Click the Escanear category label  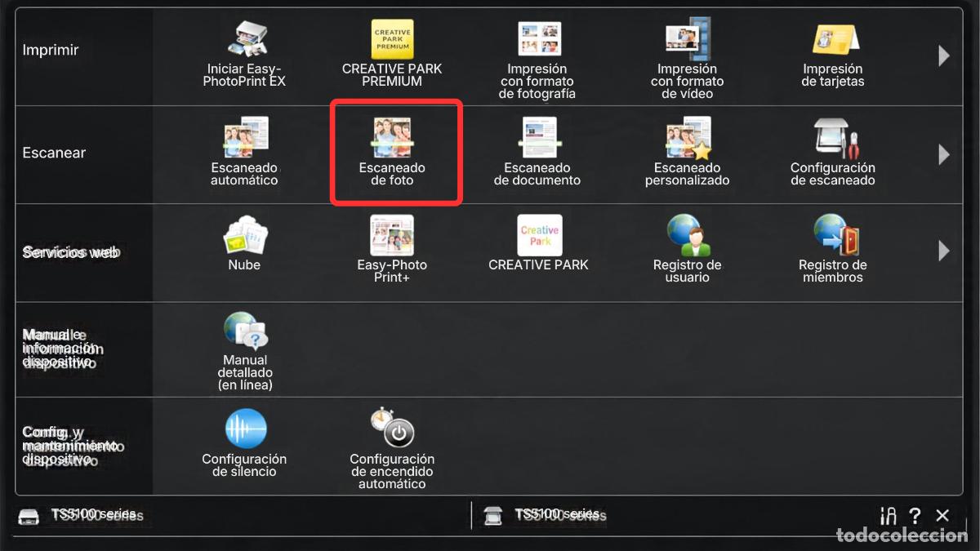(54, 153)
